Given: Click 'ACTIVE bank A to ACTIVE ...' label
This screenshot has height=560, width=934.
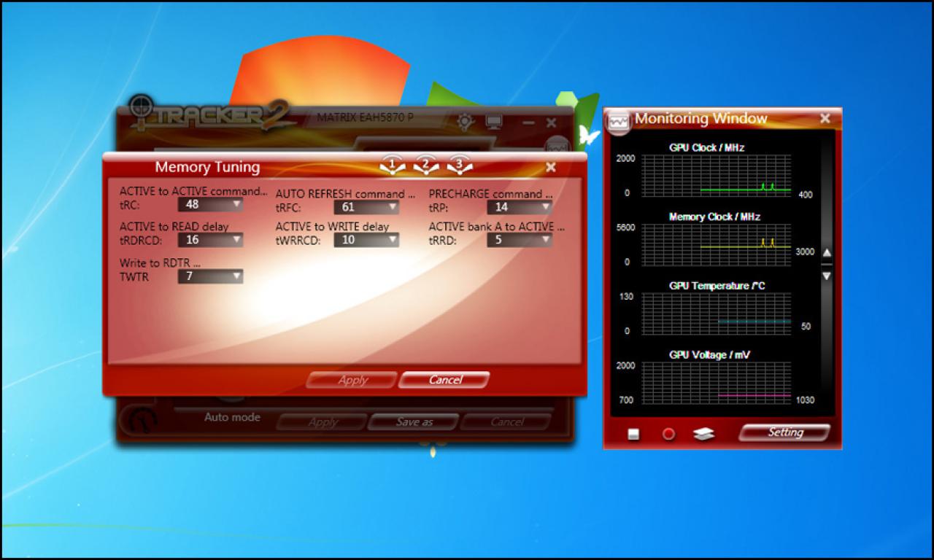Looking at the screenshot, I should [x=496, y=227].
